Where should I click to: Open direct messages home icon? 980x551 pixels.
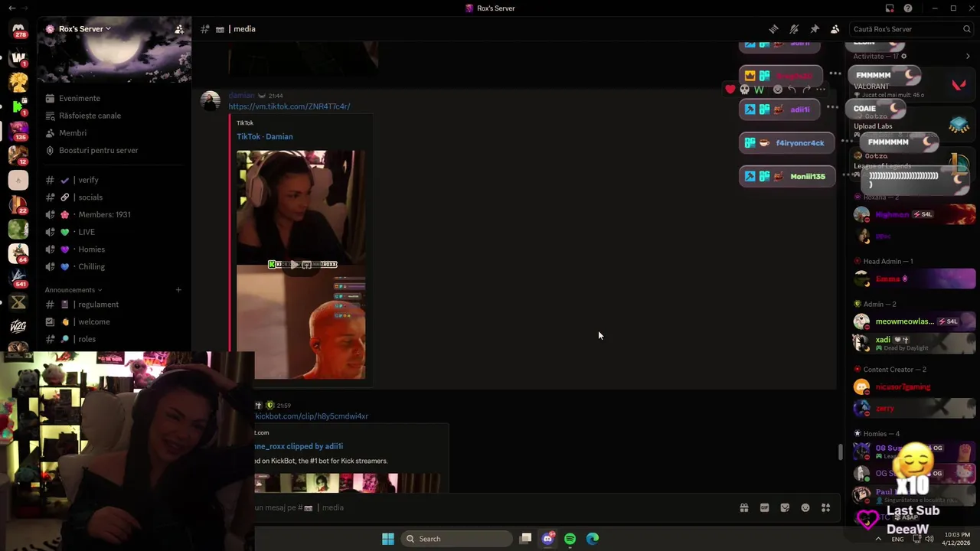click(x=18, y=29)
